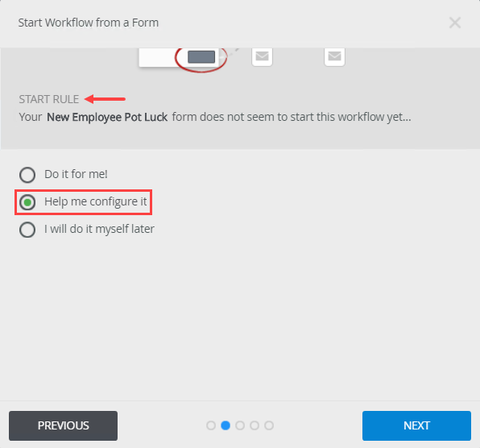The image size is (480, 448).
Task: Click the 'Do it for me!' label text
Action: [76, 174]
